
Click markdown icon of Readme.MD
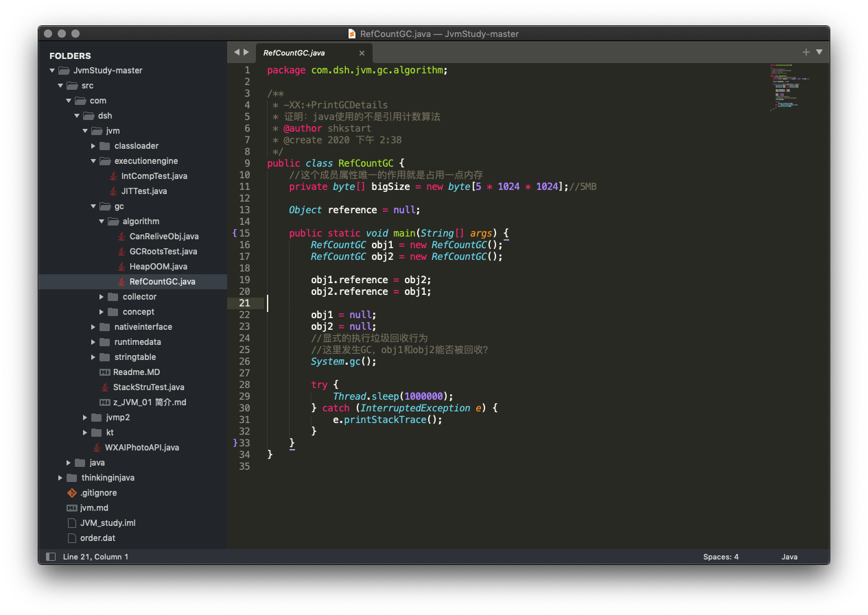pos(105,372)
